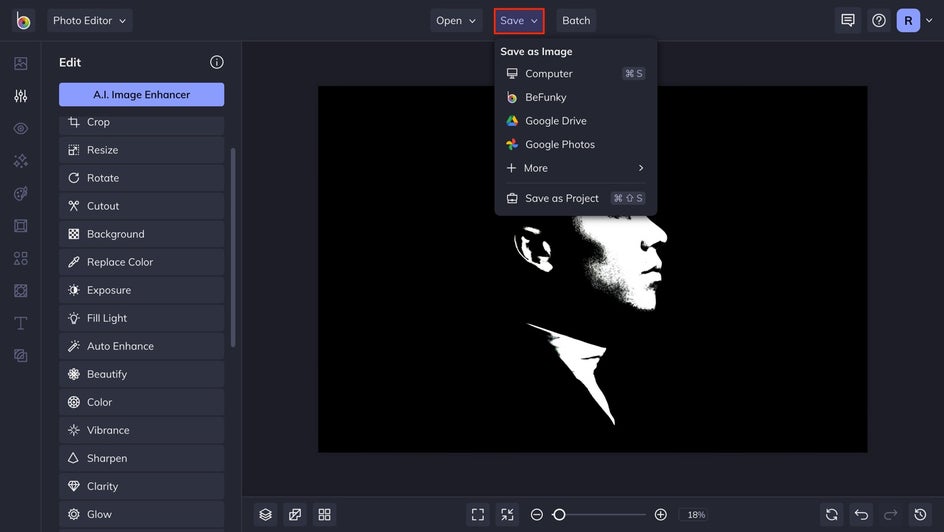Viewport: 944px width, 532px height.
Task: Open the Replace Color tool
Action: (141, 262)
